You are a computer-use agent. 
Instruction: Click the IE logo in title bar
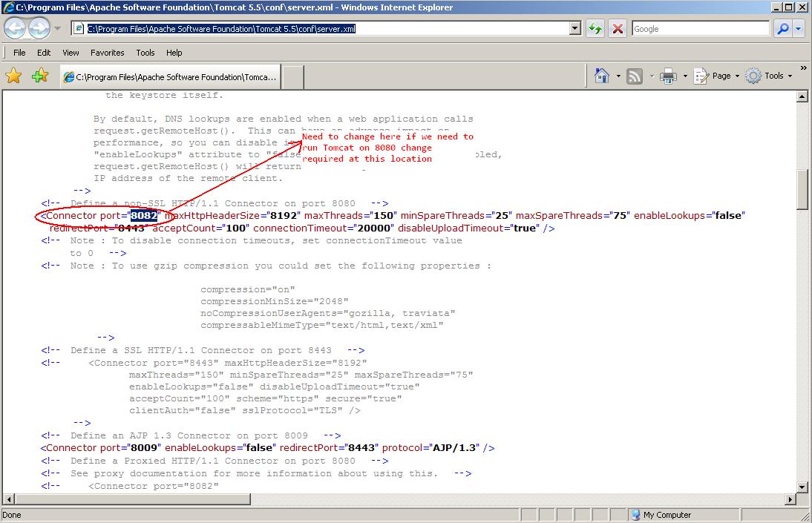(8, 7)
